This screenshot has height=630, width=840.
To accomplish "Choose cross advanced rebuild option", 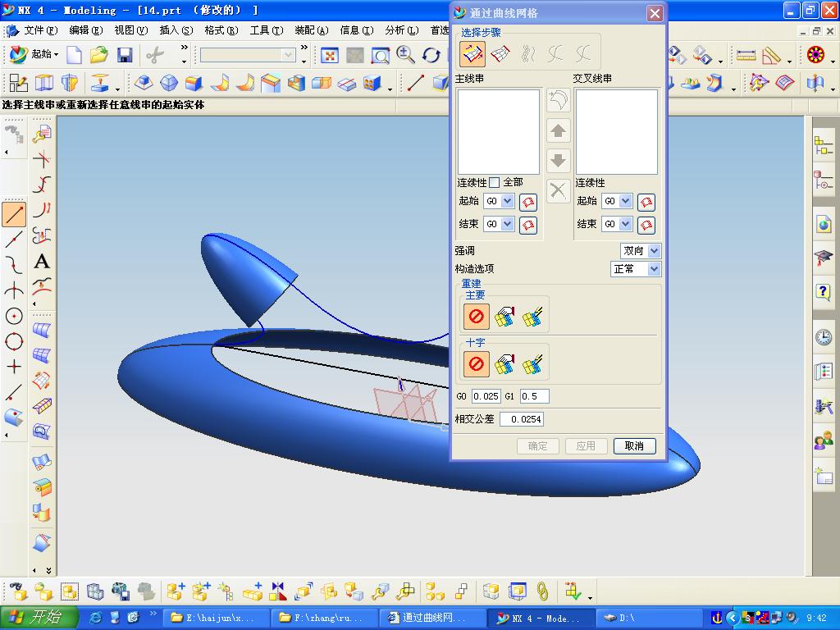I will [x=532, y=364].
